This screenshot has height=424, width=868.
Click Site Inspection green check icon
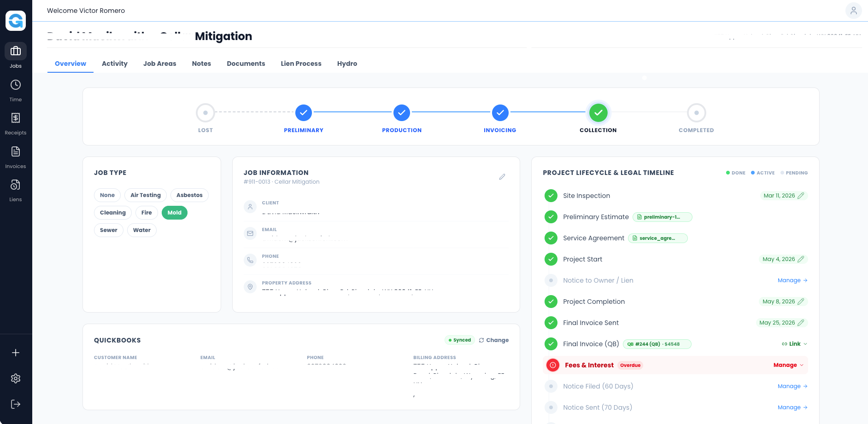(551, 196)
